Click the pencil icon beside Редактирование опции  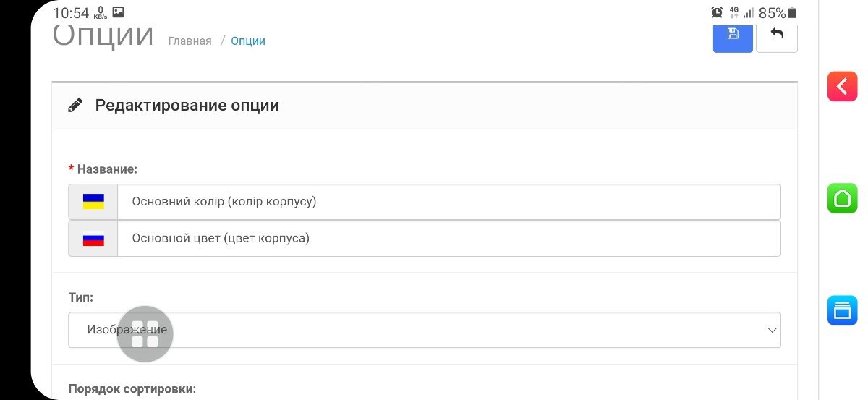coord(75,106)
